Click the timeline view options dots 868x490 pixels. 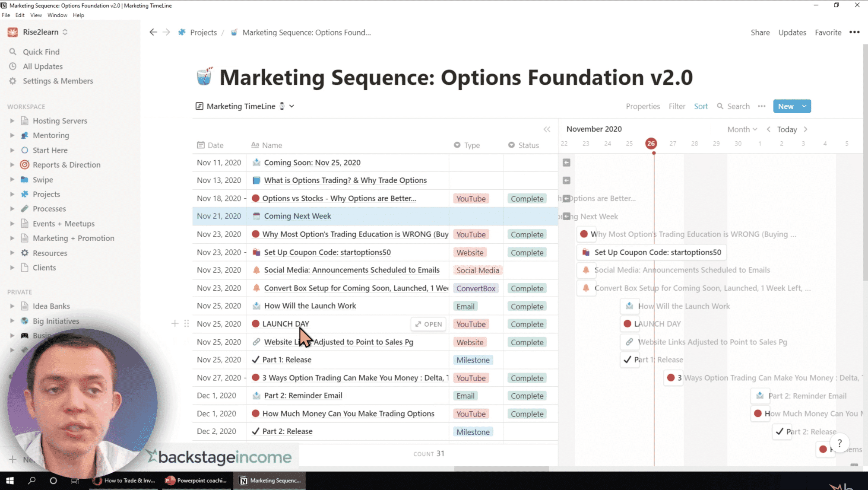click(761, 106)
